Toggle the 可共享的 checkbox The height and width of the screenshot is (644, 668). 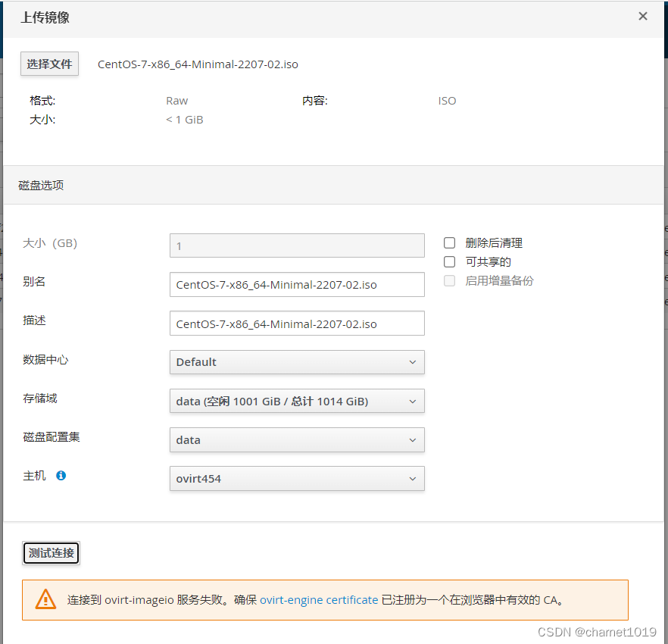(x=449, y=261)
